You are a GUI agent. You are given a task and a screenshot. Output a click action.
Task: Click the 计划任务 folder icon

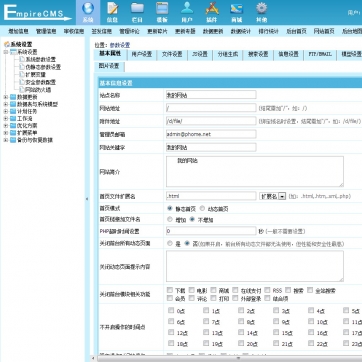coord(13,111)
